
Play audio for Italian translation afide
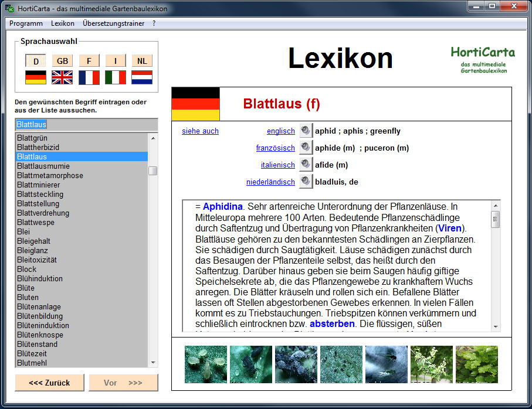click(x=305, y=165)
